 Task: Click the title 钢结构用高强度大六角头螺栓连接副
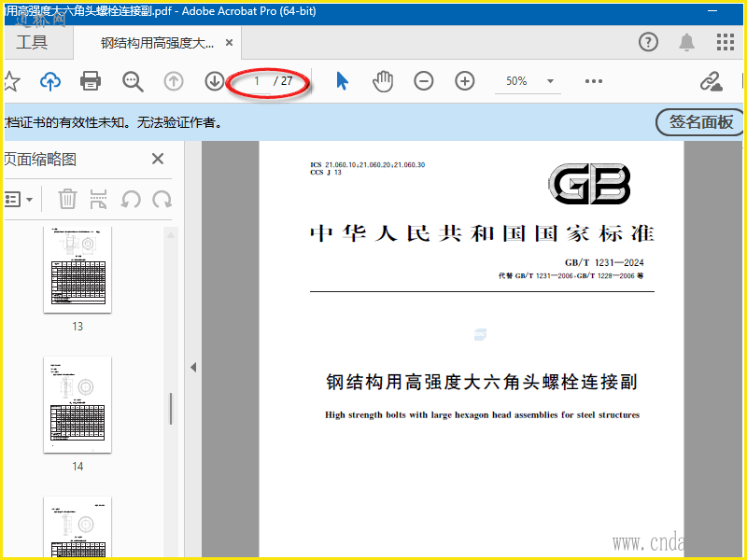pyautogui.click(x=482, y=382)
